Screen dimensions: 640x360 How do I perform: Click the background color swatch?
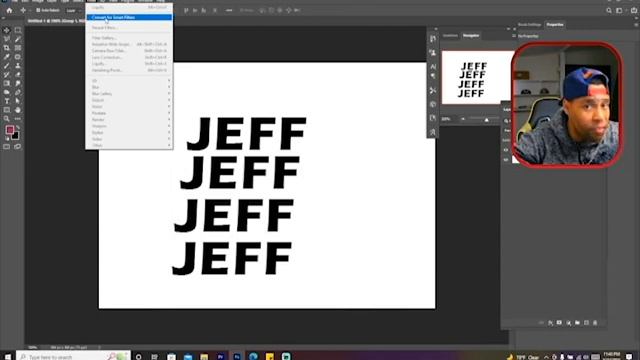click(x=16, y=136)
